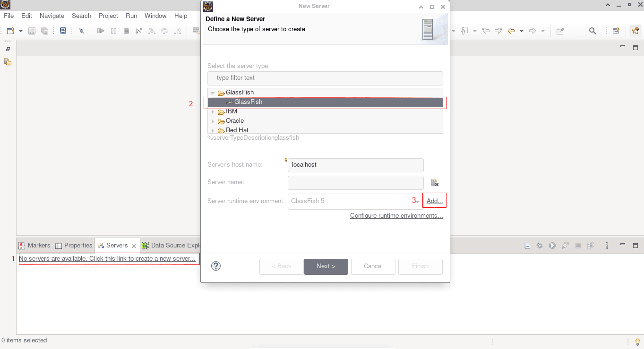
Task: Click the Save toolbar icon
Action: (32, 31)
